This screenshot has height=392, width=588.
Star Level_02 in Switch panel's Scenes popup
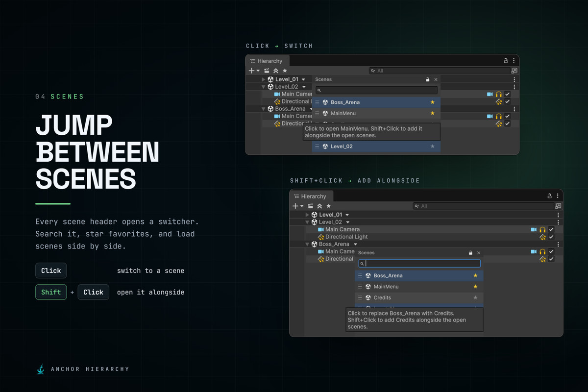[x=432, y=147]
